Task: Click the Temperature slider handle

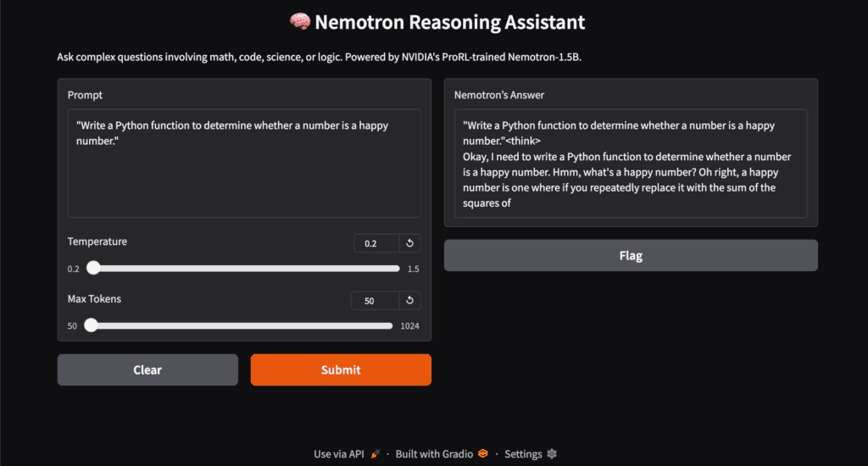Action: click(x=93, y=268)
